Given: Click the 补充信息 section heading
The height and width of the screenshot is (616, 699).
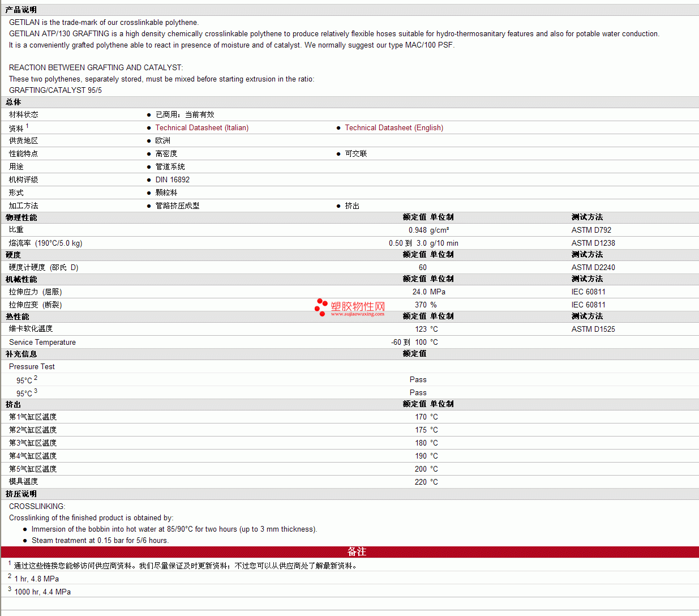Looking at the screenshot, I should coord(22,354).
